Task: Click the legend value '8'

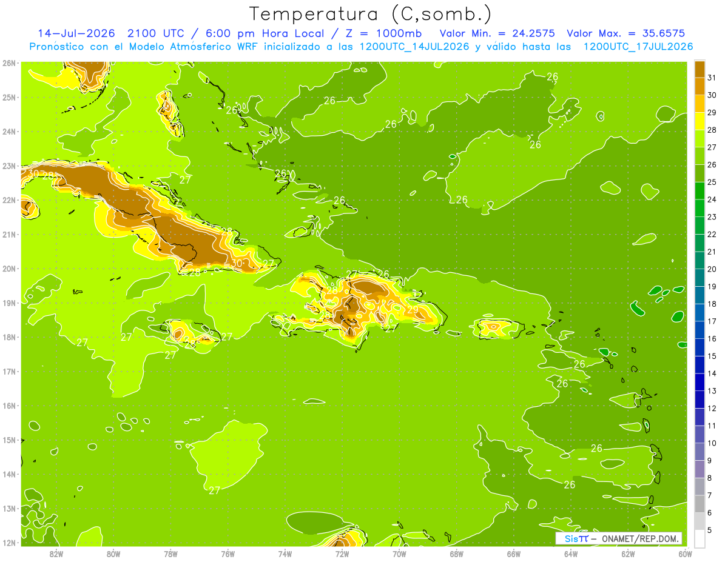Action: 710,478
